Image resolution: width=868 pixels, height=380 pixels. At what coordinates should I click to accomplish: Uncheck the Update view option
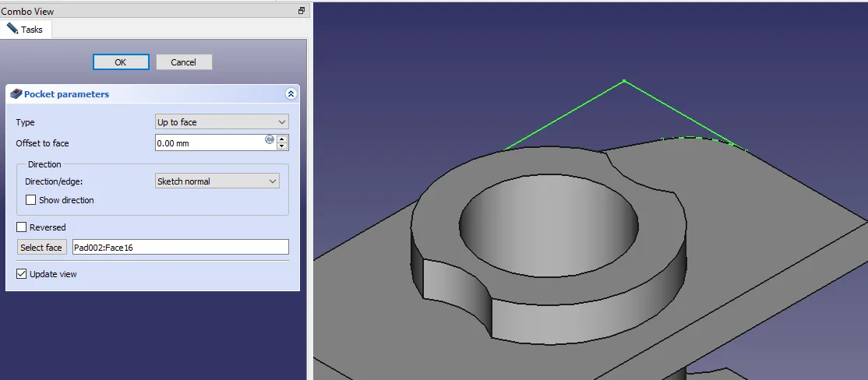tap(22, 274)
